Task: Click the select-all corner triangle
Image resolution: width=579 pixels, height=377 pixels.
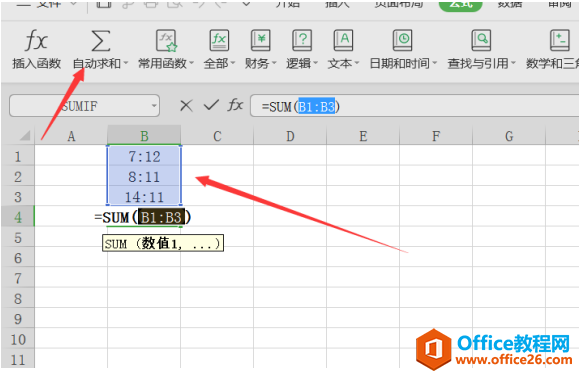Action: point(25,136)
